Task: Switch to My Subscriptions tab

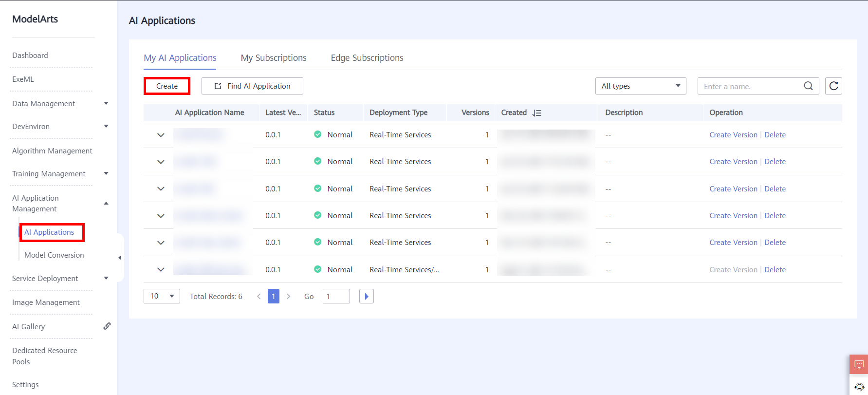Action: pos(274,58)
